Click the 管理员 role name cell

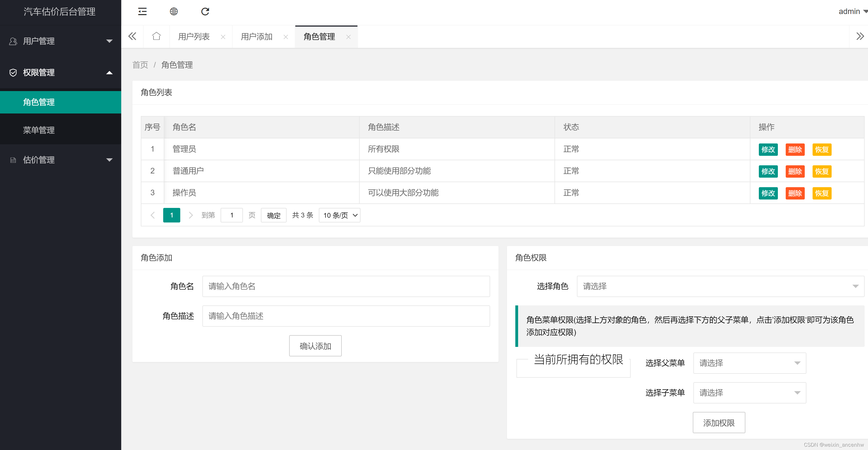coord(261,149)
